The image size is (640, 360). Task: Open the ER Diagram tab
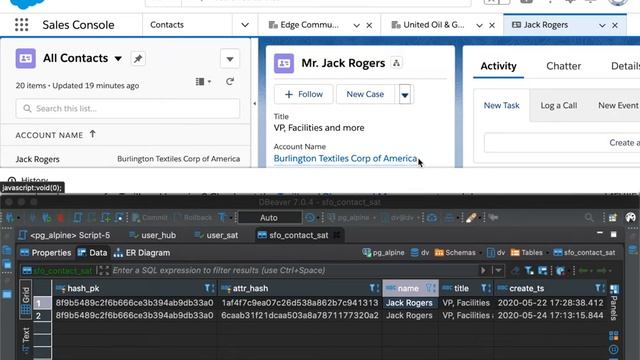(142, 253)
